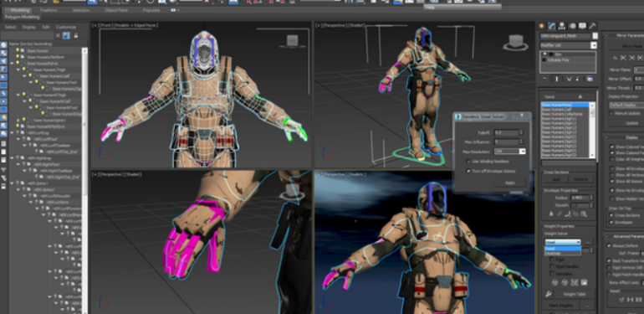
Task: Click the first round weight icon under Normalize
Action: pos(555,283)
